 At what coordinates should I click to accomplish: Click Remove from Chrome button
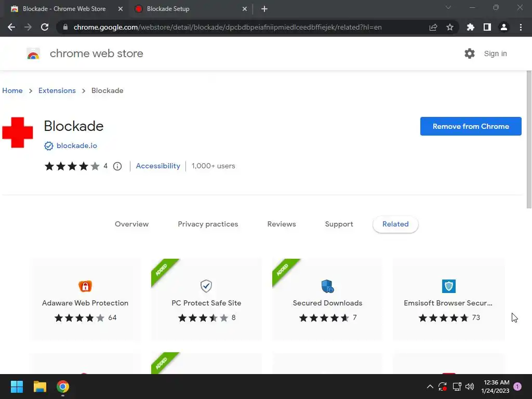(471, 126)
